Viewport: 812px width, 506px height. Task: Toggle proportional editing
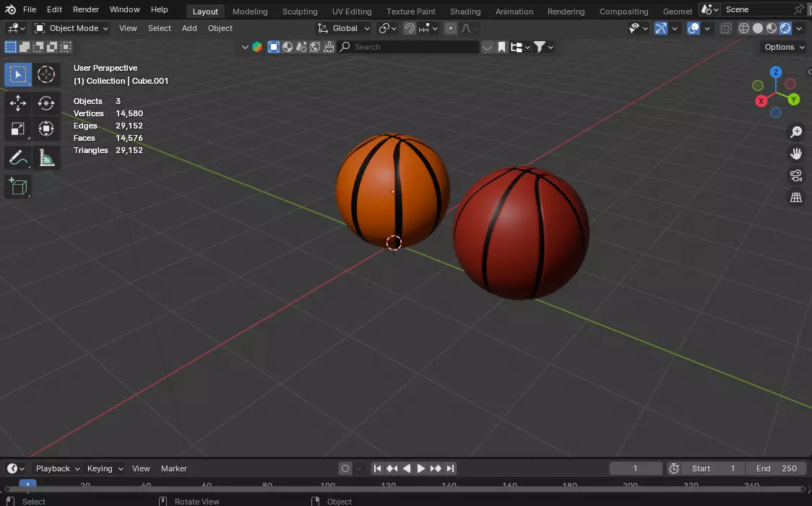pyautogui.click(x=451, y=28)
